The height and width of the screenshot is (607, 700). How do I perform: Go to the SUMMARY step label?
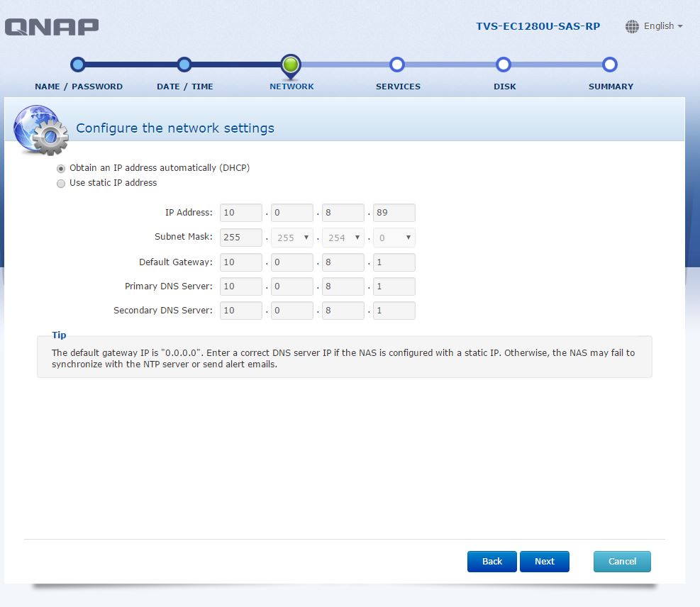(611, 87)
